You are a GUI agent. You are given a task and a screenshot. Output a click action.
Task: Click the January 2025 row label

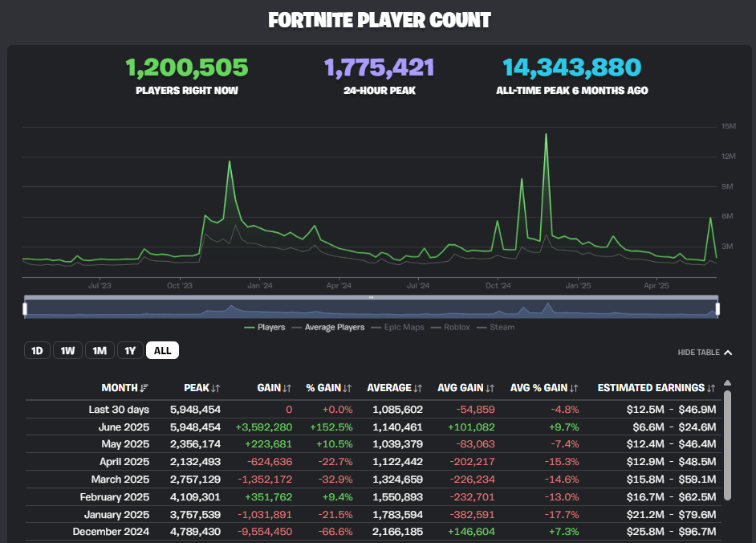116,515
